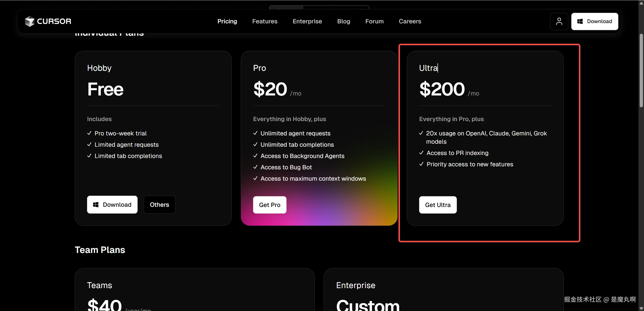The width and height of the screenshot is (644, 311).
Task: Click 'Access to Bug Bot' text
Action: click(286, 167)
